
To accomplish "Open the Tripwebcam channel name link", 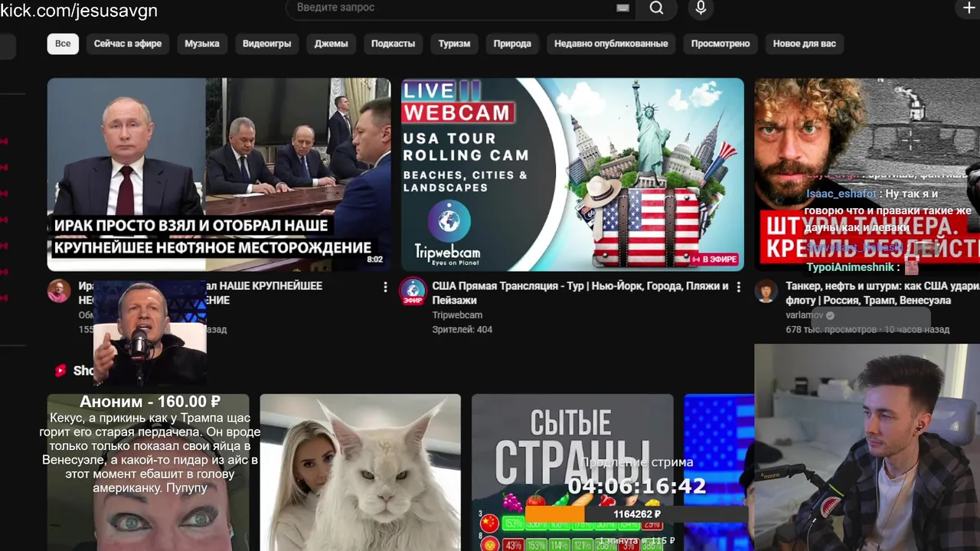I will (457, 315).
